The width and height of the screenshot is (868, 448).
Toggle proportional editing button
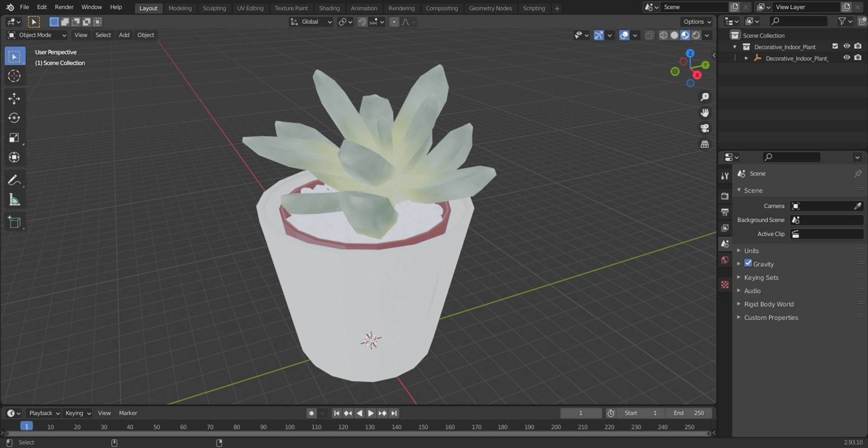tap(394, 22)
